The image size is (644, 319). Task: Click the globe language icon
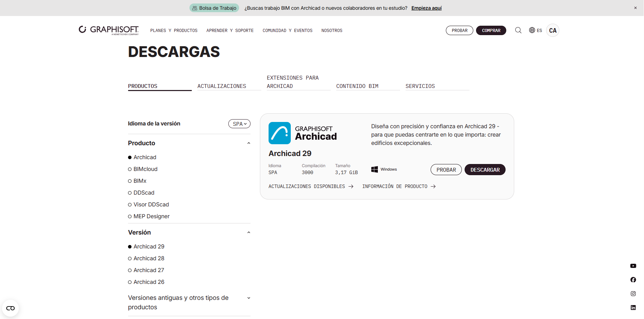pyautogui.click(x=532, y=30)
